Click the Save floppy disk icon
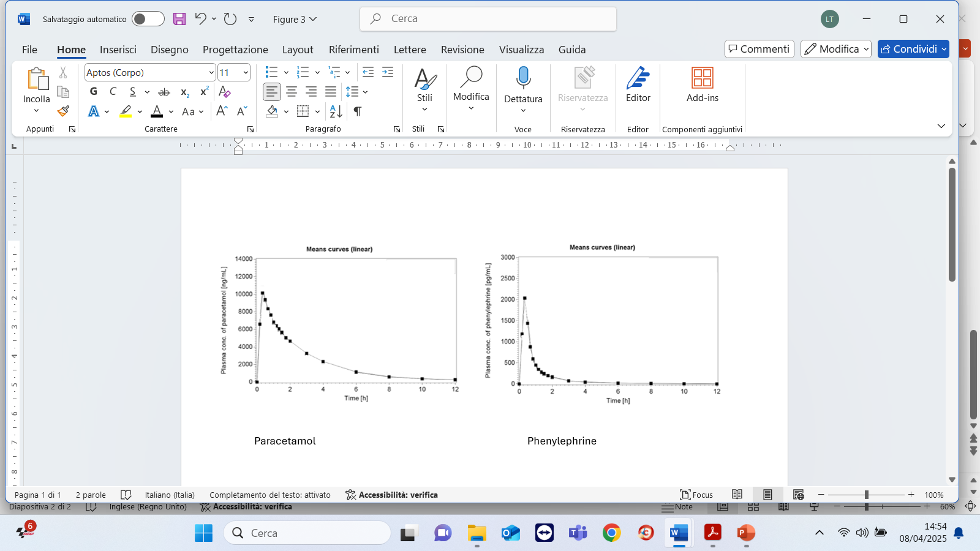Viewport: 980px width, 551px height. 179,19
